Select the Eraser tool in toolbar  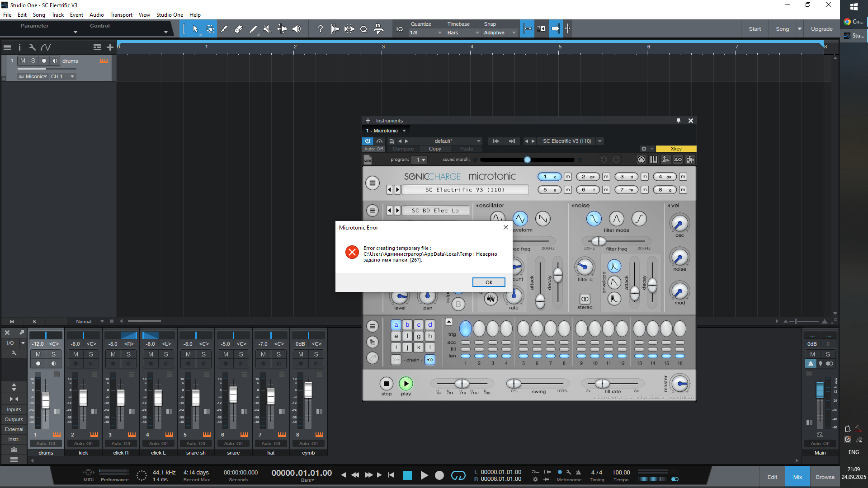[239, 29]
